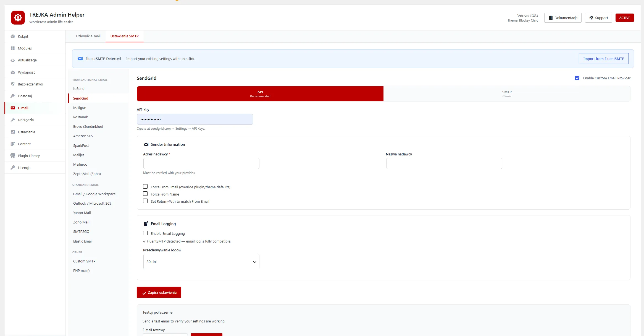Select the Bezpieczeństwo shield icon
Viewport: 644px width, 336px height.
tap(13, 84)
